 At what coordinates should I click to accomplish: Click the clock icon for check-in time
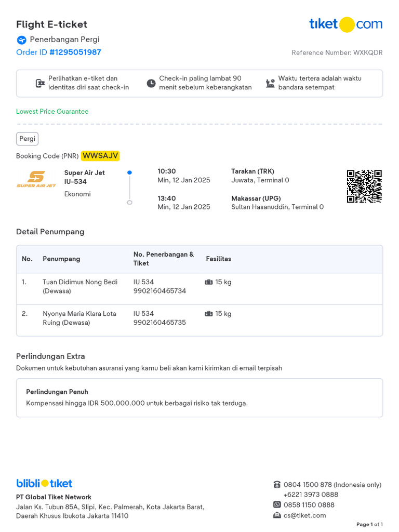[151, 83]
